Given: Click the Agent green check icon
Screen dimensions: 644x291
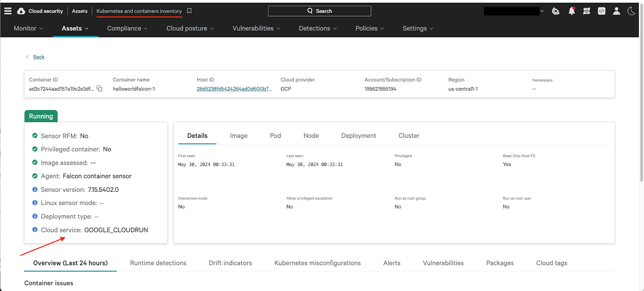Looking at the screenshot, I should [x=35, y=176].
